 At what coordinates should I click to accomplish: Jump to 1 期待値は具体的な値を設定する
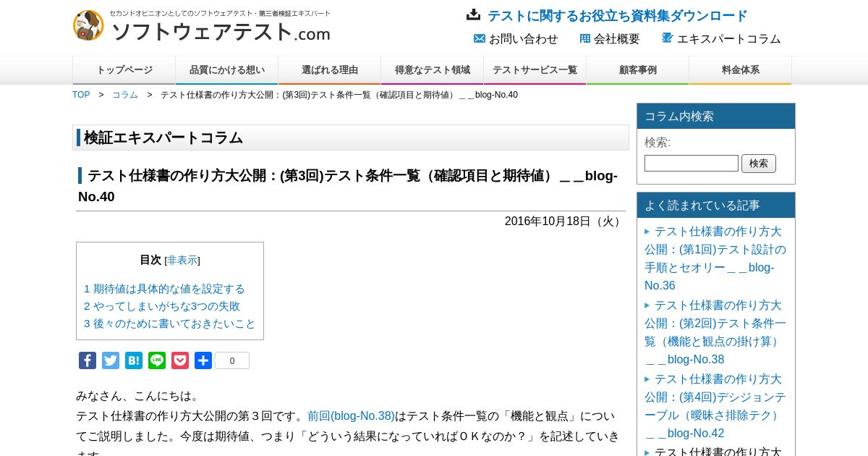(164, 289)
